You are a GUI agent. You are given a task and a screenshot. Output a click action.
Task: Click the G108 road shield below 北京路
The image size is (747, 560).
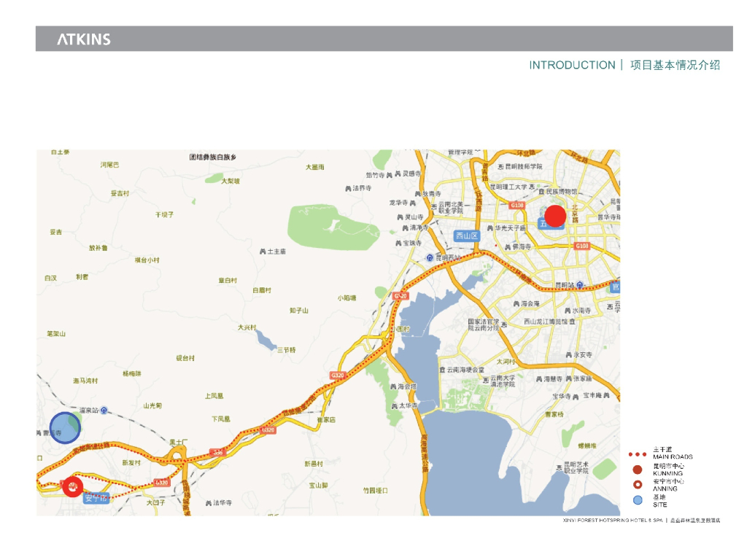click(x=581, y=246)
